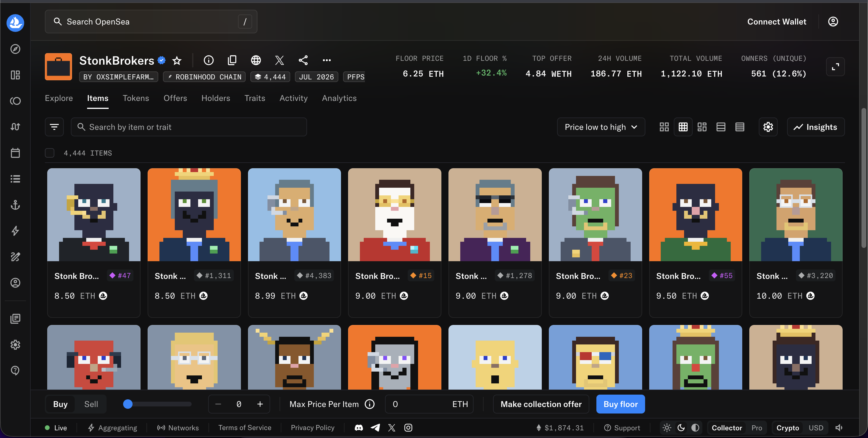Open the lightning bolt sidebar icon

click(15, 231)
